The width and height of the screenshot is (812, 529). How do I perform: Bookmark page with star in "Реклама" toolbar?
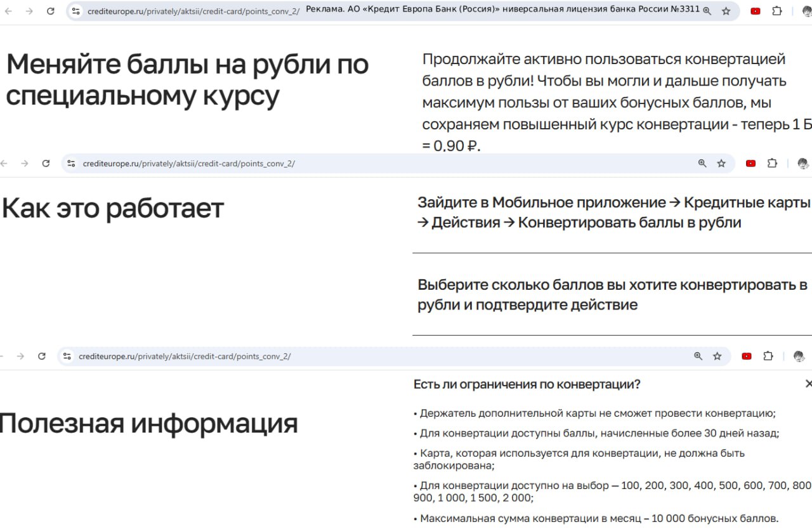tap(726, 11)
